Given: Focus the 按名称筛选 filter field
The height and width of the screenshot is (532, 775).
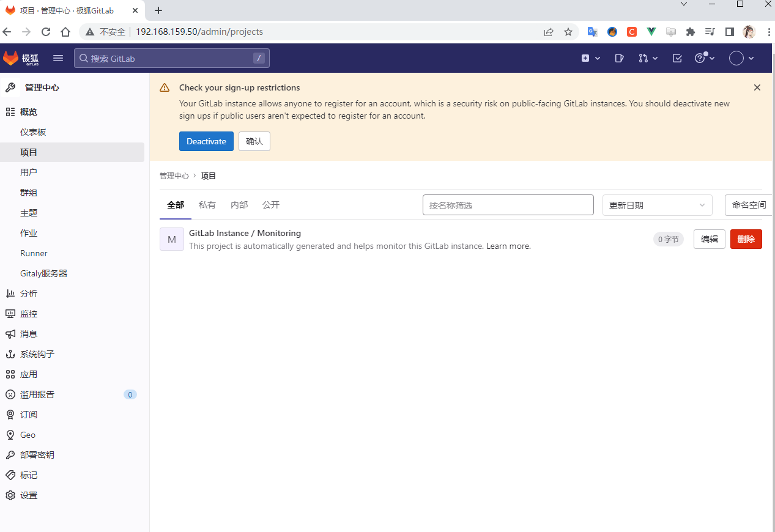Looking at the screenshot, I should tap(508, 205).
